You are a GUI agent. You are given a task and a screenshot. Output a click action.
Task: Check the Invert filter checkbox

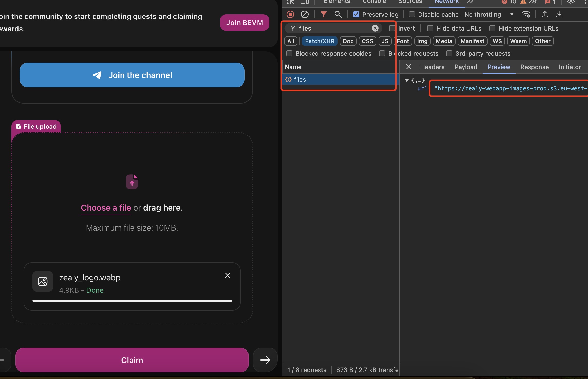pyautogui.click(x=392, y=28)
